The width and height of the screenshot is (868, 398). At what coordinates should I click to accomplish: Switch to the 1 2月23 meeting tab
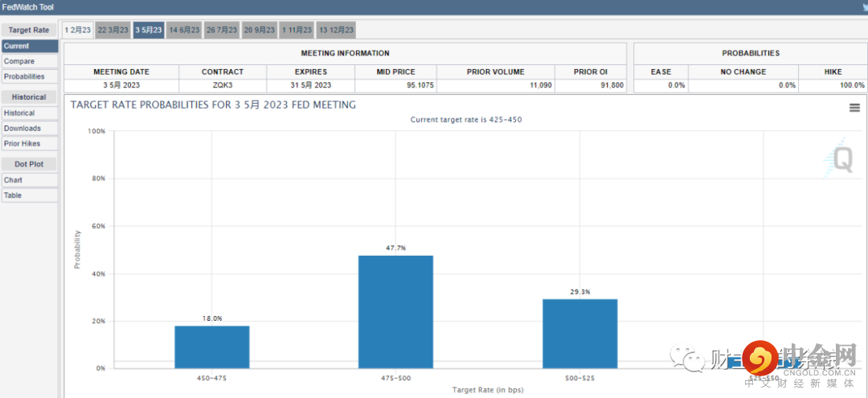[78, 30]
